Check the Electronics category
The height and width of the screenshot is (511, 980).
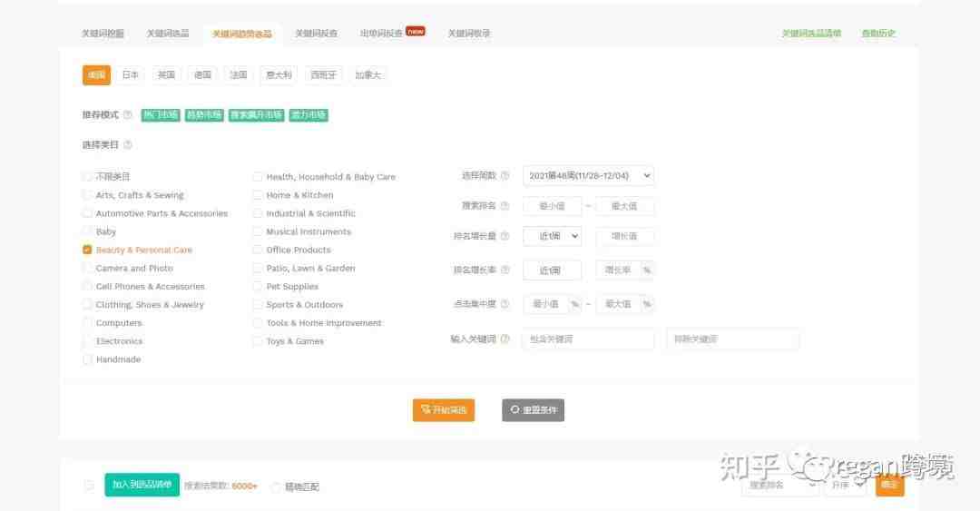pyautogui.click(x=87, y=341)
